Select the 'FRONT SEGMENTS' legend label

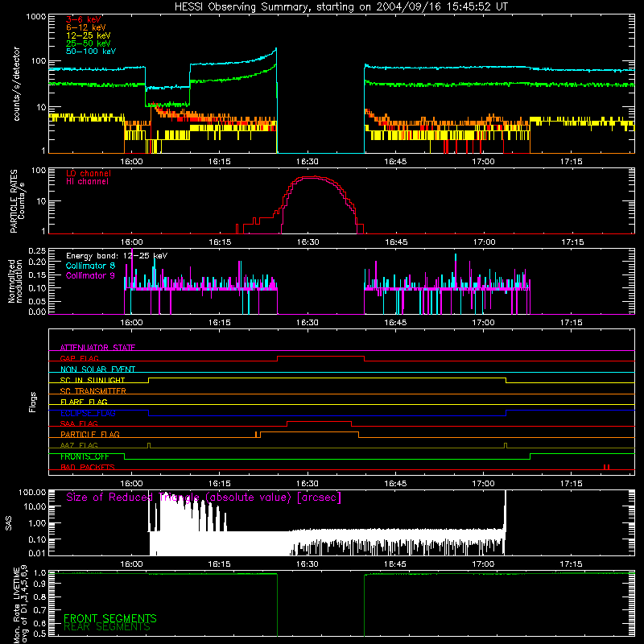pyautogui.click(x=110, y=618)
